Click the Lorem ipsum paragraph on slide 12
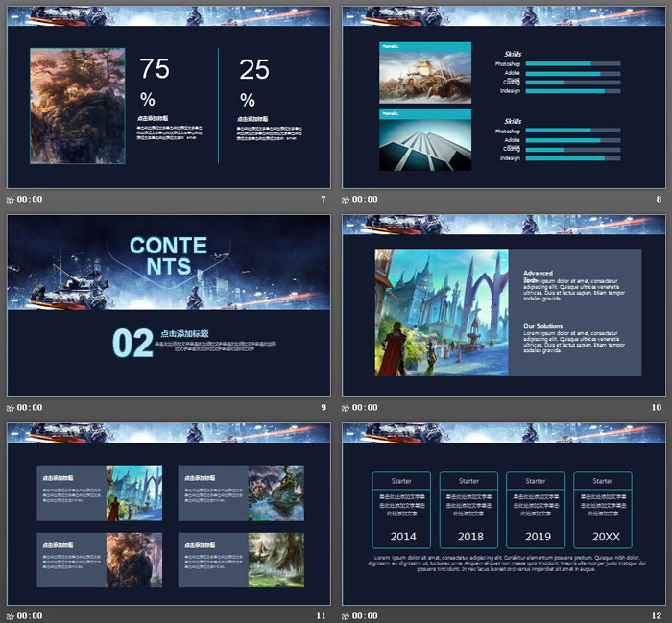Screen dimensions: 672x623 507,563
